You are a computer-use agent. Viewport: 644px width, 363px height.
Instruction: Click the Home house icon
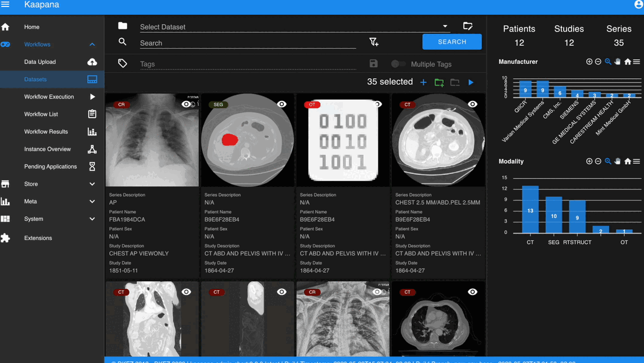coord(5,27)
